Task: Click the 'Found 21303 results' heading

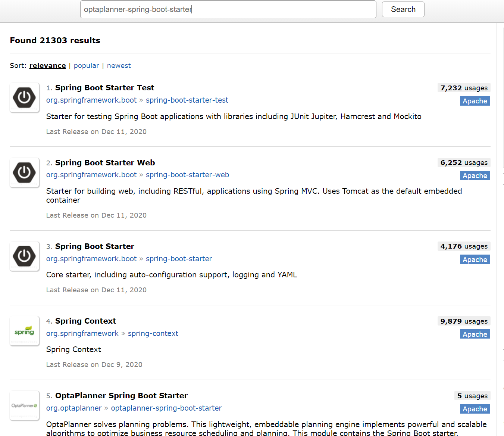Action: (x=55, y=40)
